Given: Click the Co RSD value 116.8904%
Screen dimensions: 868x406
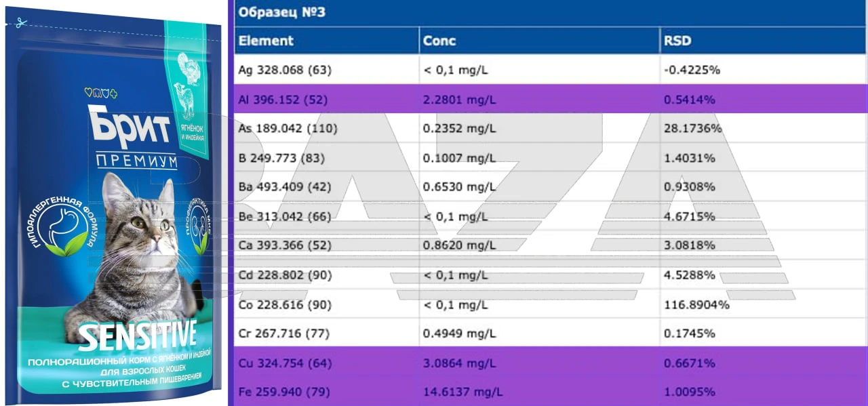Looking at the screenshot, I should 696,304.
